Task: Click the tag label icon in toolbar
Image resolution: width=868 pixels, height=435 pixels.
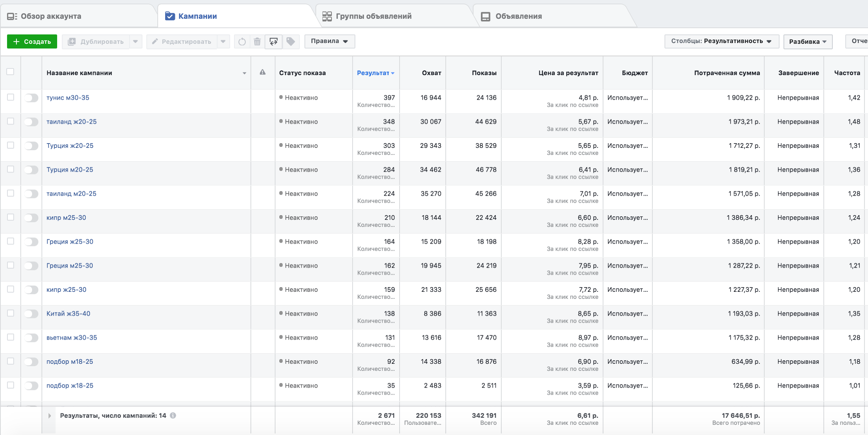Action: coord(290,41)
